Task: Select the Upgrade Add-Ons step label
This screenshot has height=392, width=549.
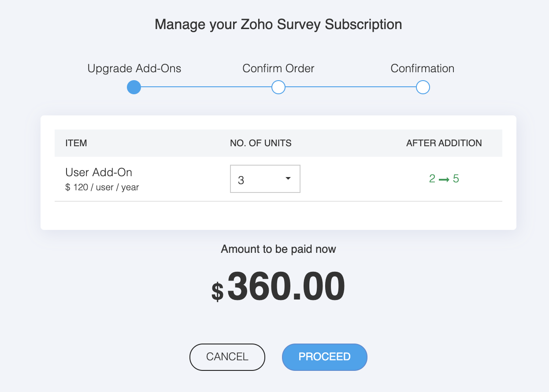Action: [x=134, y=69]
